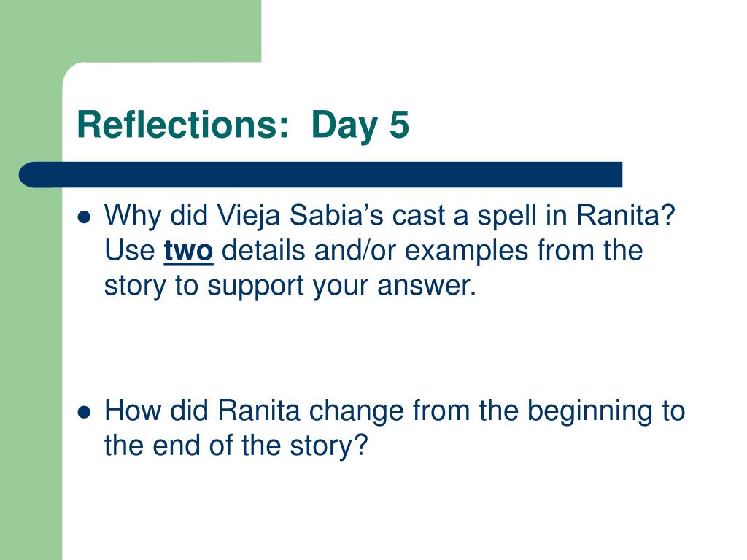Image resolution: width=747 pixels, height=560 pixels.
Task: Click the line "the end of the story?"
Action: pos(236,446)
